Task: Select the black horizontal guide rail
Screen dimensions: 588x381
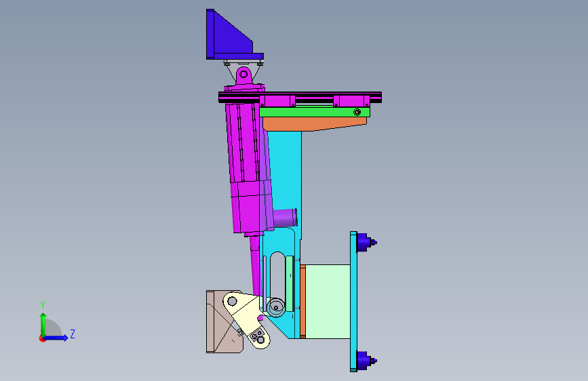Action: [300, 97]
